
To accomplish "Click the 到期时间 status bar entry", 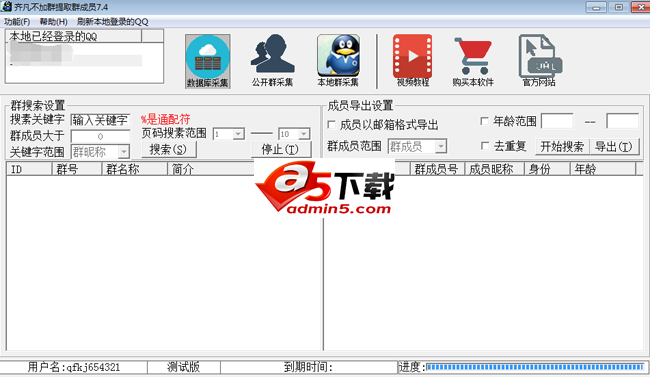I will [308, 367].
